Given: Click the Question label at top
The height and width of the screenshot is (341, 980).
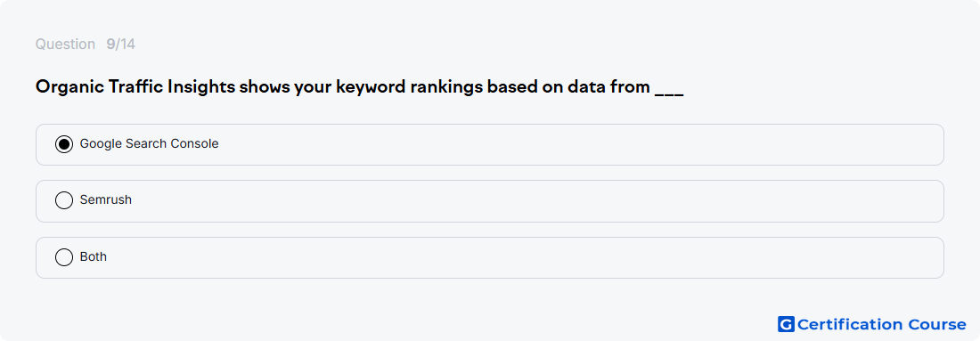Looking at the screenshot, I should 65,45.
